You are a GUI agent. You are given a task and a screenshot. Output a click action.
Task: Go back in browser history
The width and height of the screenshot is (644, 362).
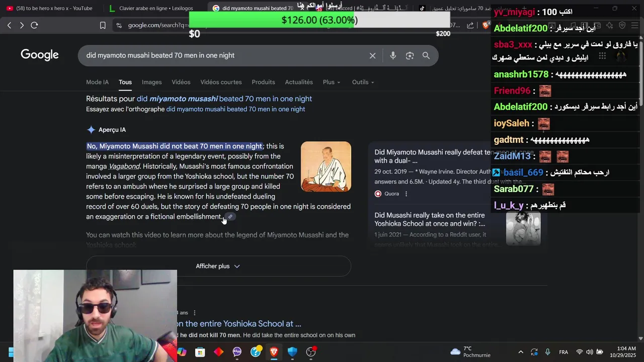(9, 25)
